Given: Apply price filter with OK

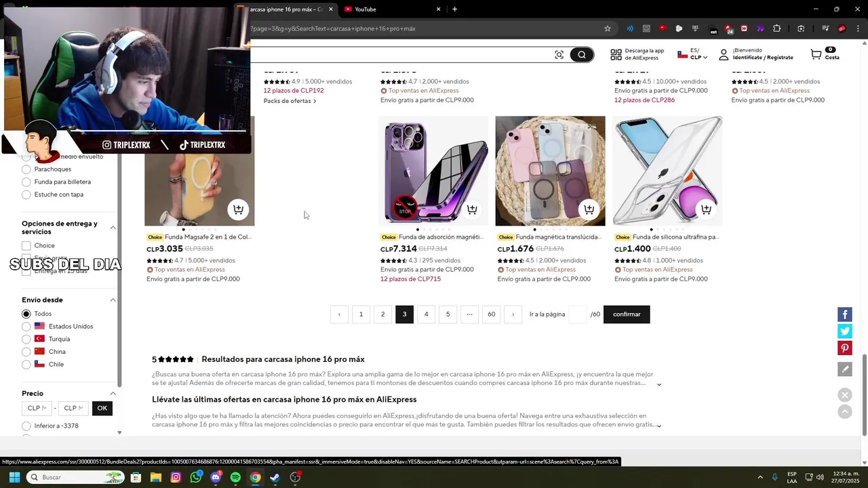Looking at the screenshot, I should pos(102,408).
